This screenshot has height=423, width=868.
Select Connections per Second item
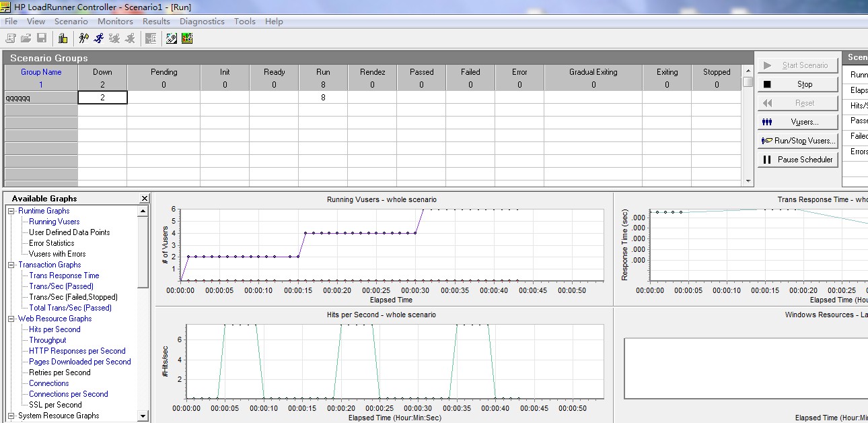click(69, 394)
